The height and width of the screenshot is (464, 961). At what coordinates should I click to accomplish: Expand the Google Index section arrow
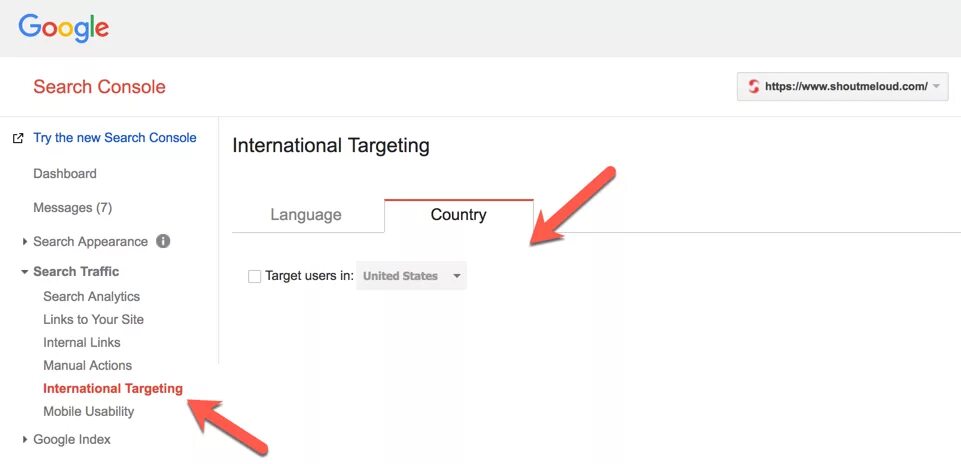[25, 439]
